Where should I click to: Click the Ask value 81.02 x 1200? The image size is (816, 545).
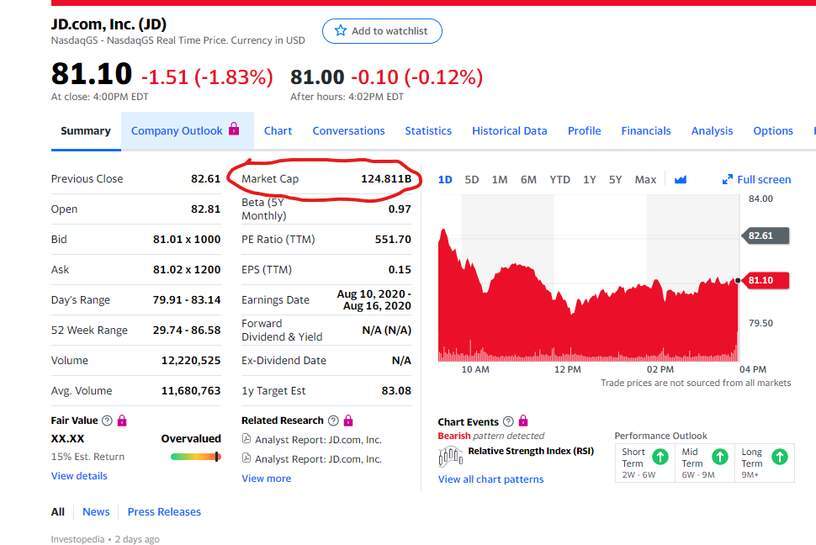coord(186,270)
